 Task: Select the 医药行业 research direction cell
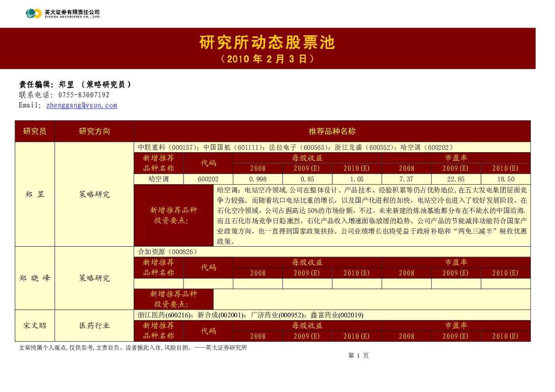coord(95,326)
